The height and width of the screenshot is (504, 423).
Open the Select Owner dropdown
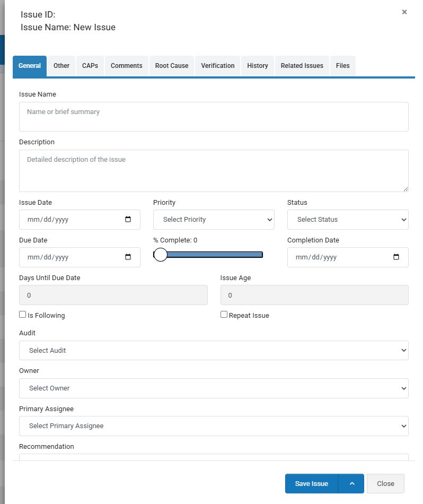click(x=214, y=388)
